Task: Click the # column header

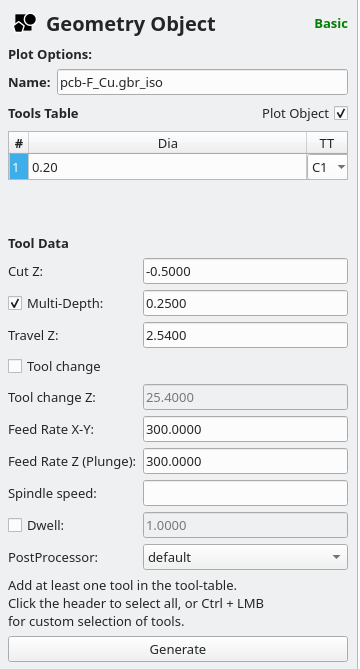Action: (19, 143)
